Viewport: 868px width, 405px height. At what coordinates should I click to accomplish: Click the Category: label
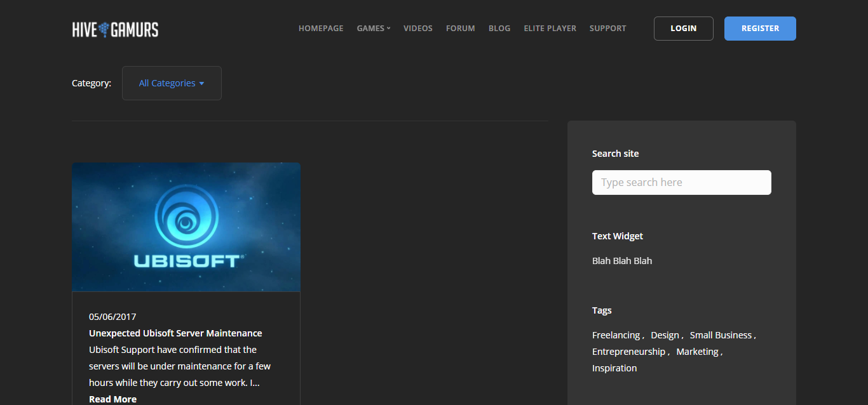[x=92, y=83]
